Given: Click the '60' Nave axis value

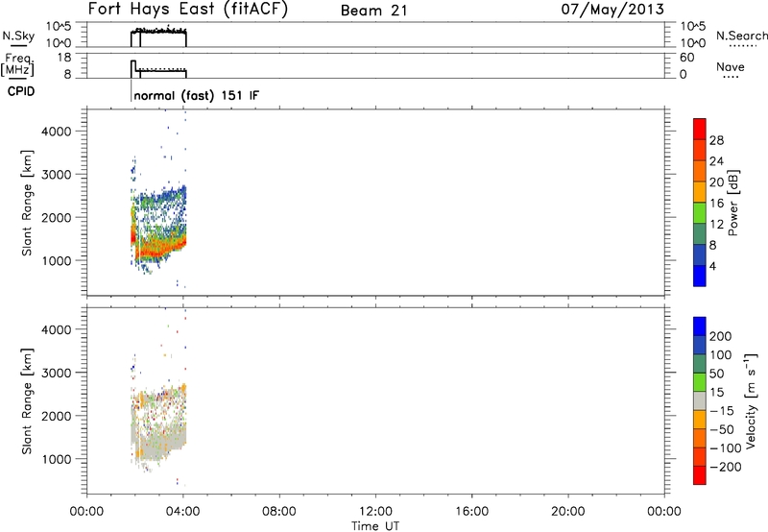Looking at the screenshot, I should 686,58.
